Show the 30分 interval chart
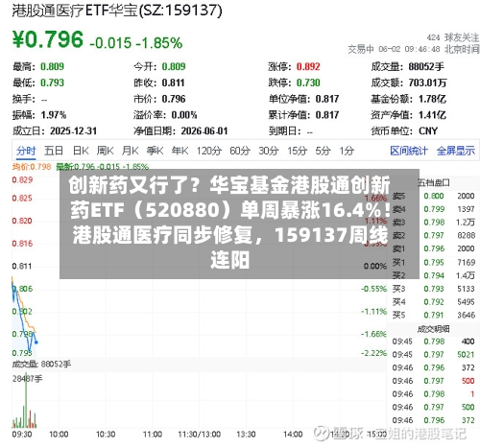 [269, 151]
